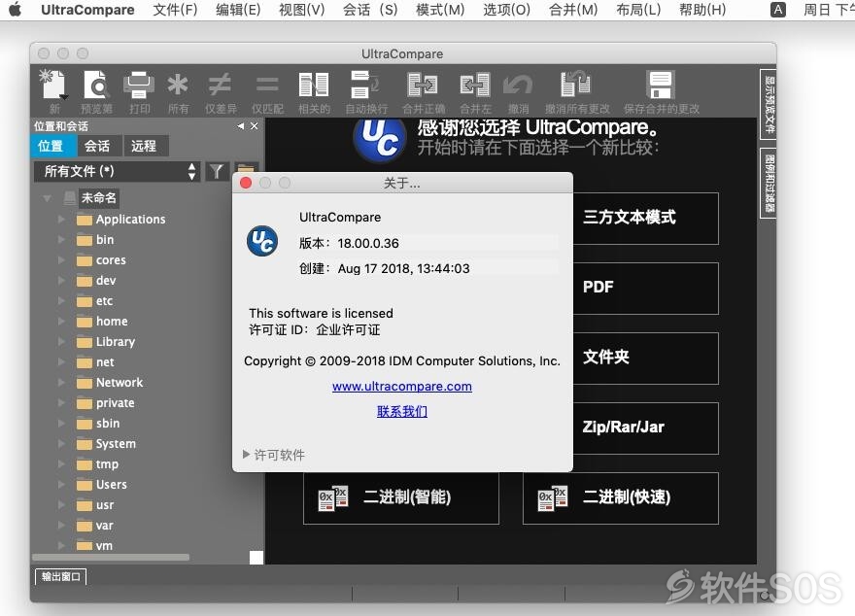This screenshot has height=616, width=855.
Task: Start a three-way text comparison
Action: (x=645, y=218)
